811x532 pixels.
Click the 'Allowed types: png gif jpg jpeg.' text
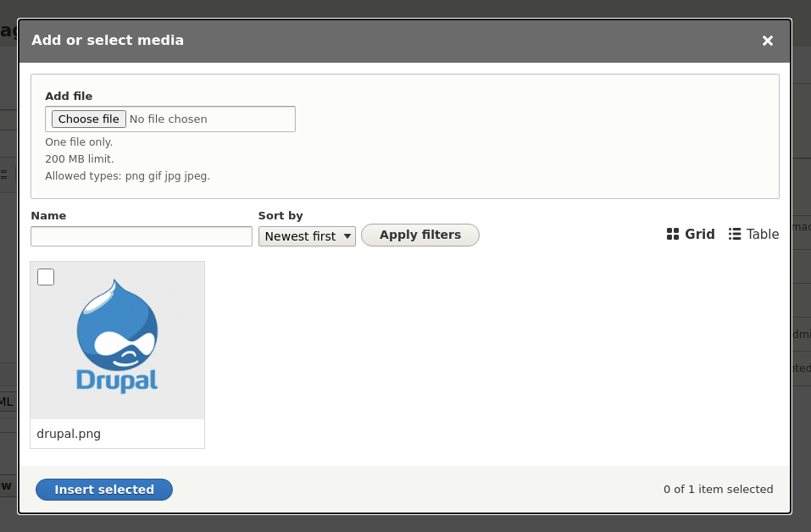click(x=127, y=176)
